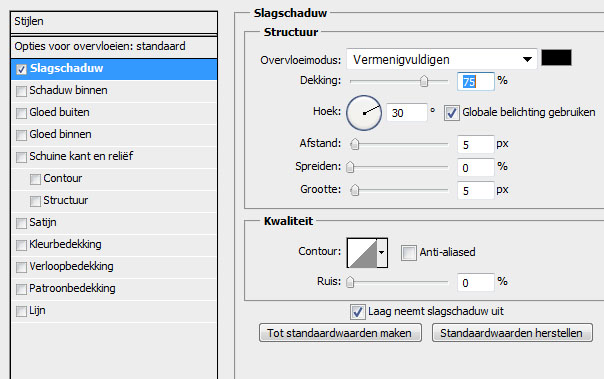This screenshot has height=379, width=604.
Task: Uncheck the Slagschaduw checkbox
Action: pyautogui.click(x=21, y=69)
